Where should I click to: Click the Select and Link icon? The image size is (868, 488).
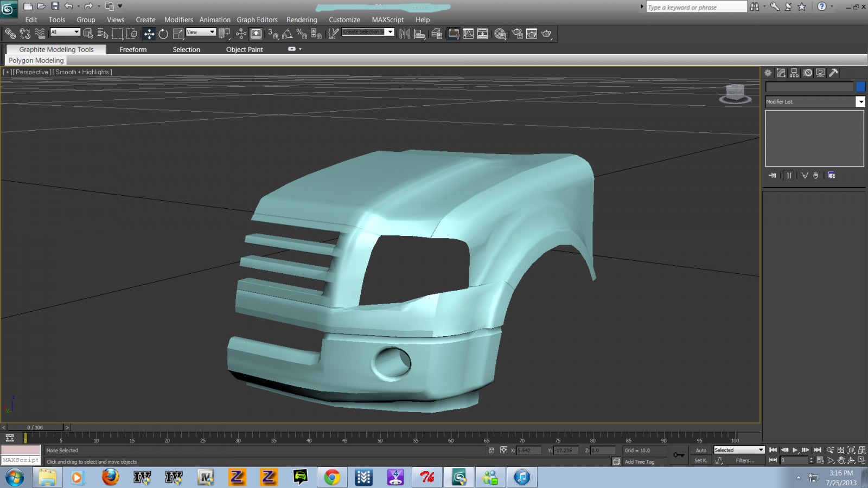pos(10,34)
